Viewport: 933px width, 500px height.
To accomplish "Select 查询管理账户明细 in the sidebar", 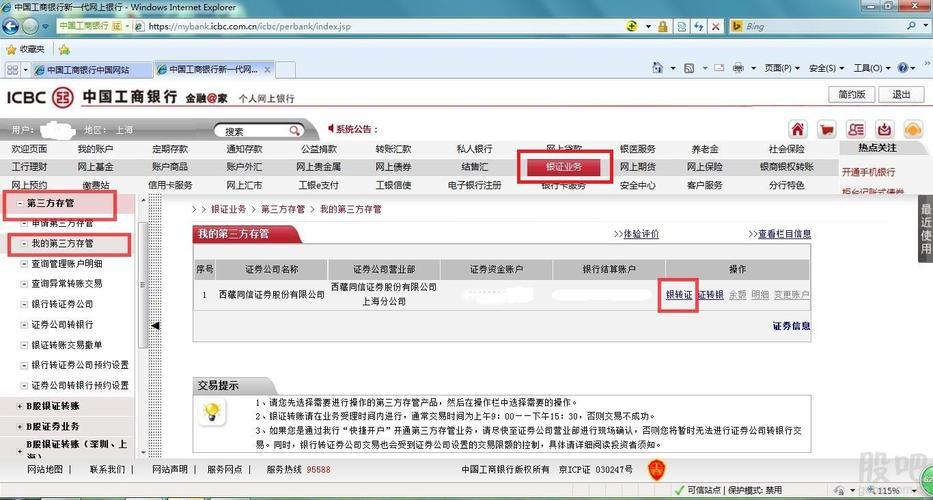I will click(67, 264).
